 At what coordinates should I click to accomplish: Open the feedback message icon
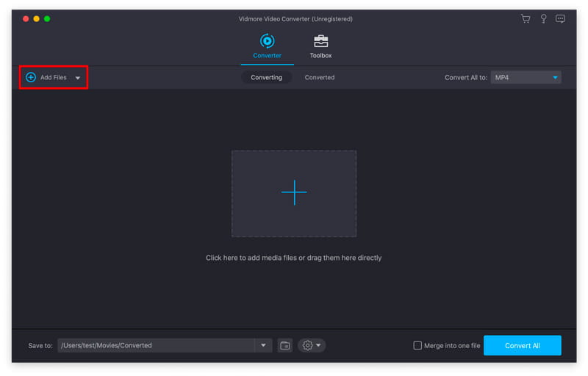(561, 18)
